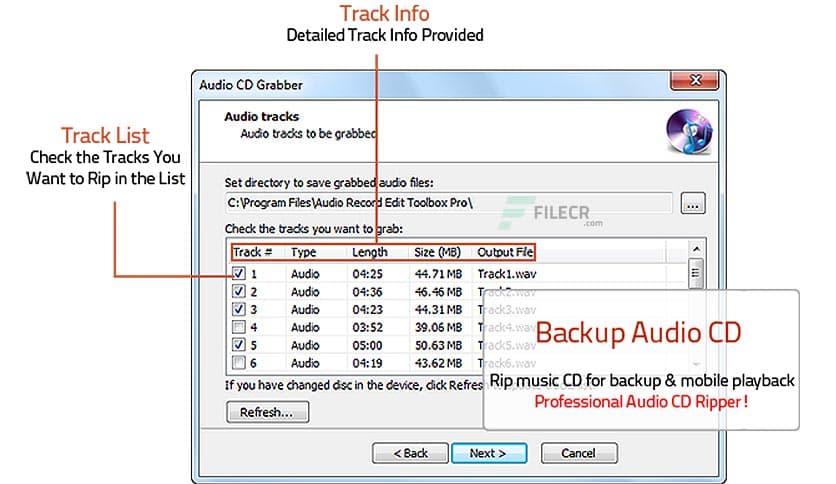Sort by the Track # column header
The height and width of the screenshot is (484, 836).
tap(252, 252)
